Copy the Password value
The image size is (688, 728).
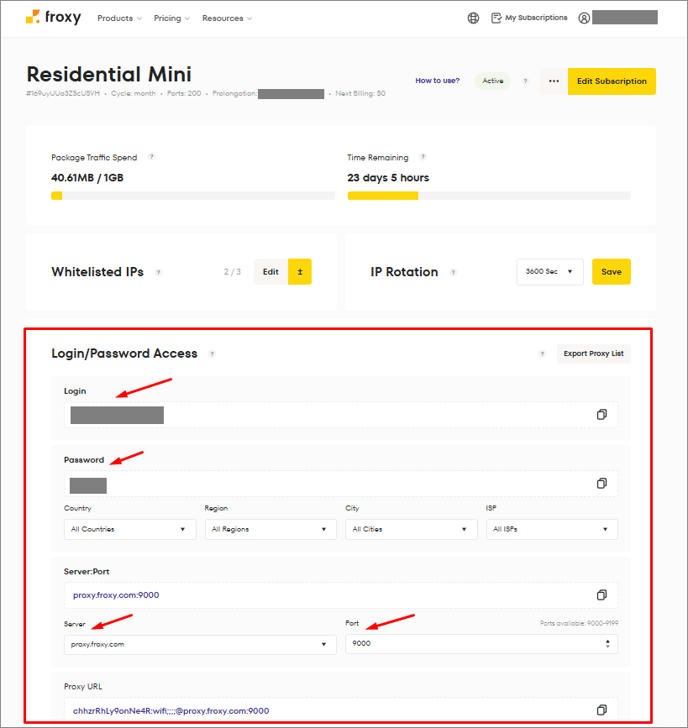pos(602,483)
